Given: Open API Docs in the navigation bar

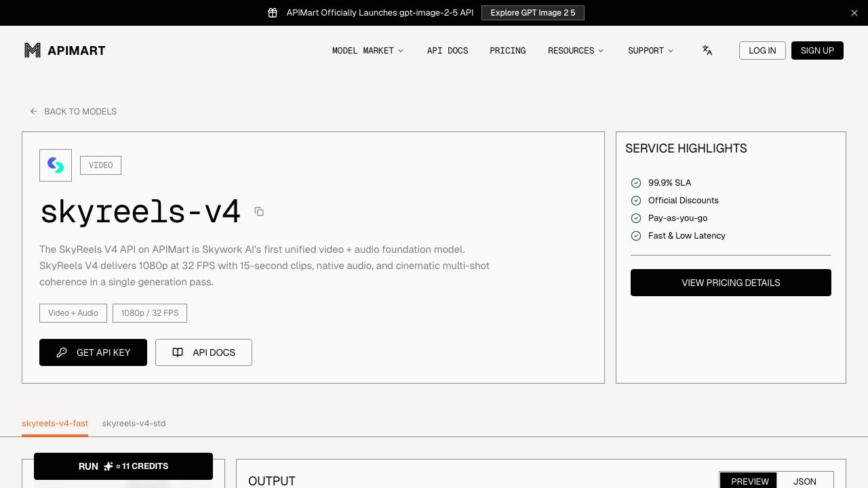Looking at the screenshot, I should [x=448, y=50].
